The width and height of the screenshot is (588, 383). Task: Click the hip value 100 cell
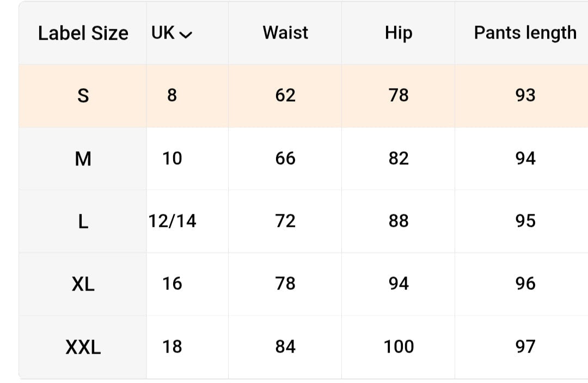[398, 347]
